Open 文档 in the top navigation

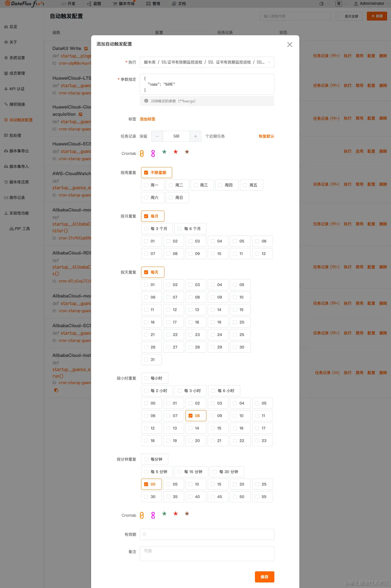[179, 4]
